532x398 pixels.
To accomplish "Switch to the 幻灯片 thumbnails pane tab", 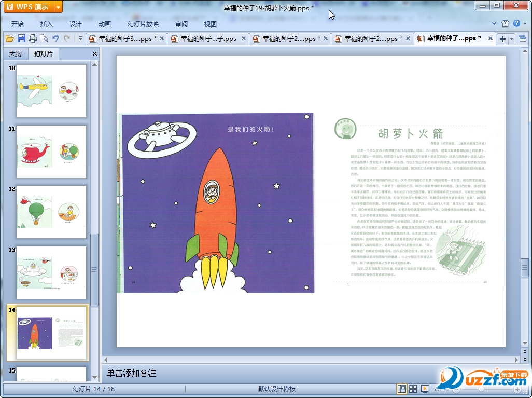I will click(x=44, y=53).
